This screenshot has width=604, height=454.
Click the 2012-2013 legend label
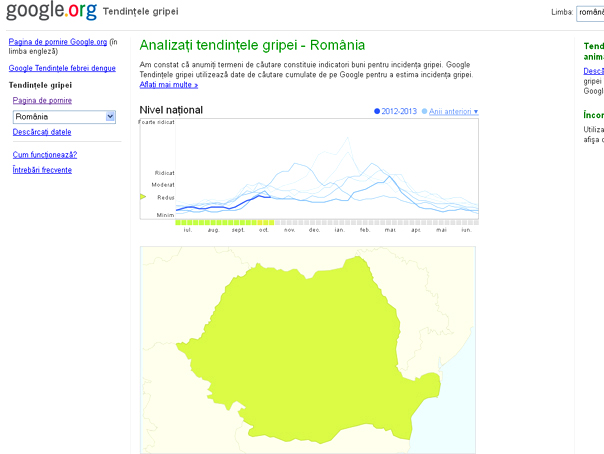click(x=399, y=111)
